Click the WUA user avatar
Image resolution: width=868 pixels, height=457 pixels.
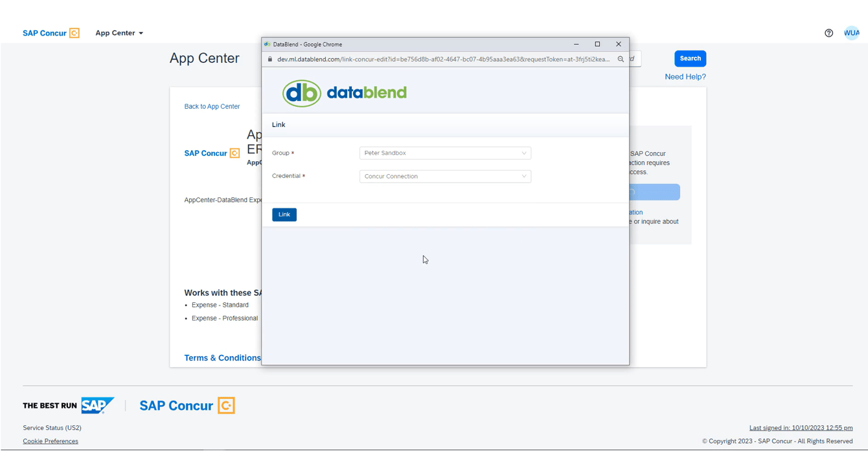click(x=851, y=32)
